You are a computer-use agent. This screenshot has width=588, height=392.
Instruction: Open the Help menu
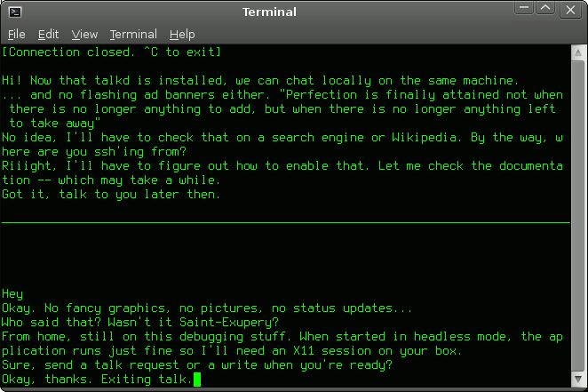182,35
